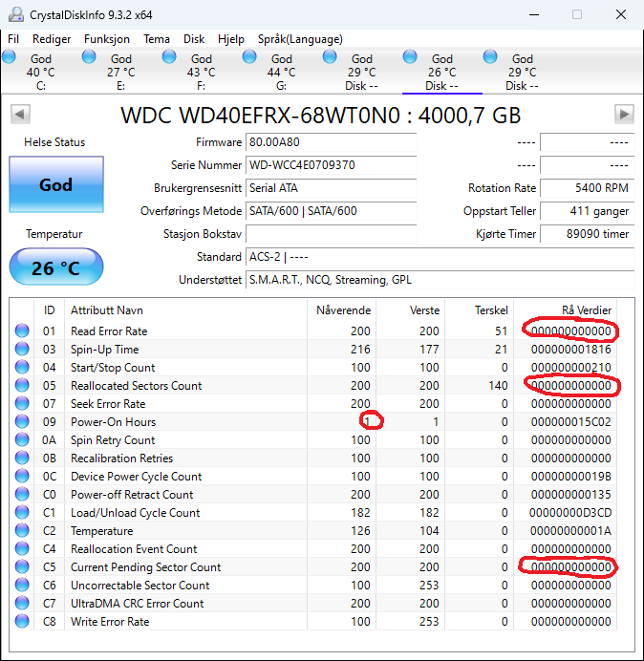
Task: Go to the next disk using the right arrow
Action: (624, 115)
